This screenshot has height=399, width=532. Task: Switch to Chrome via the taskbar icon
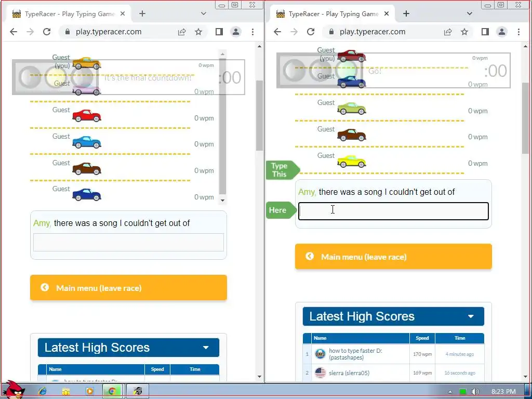[112, 391]
